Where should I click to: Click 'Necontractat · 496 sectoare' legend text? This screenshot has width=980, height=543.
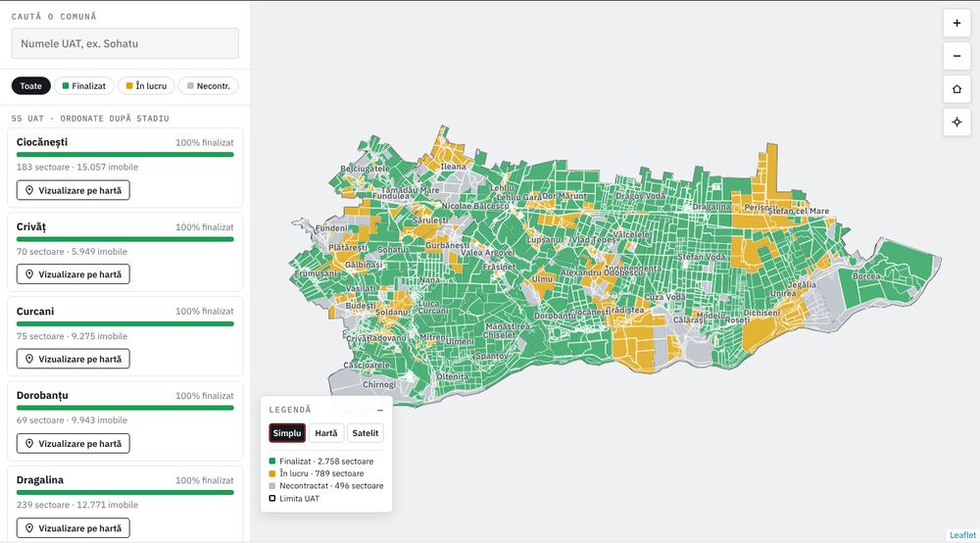pos(331,485)
